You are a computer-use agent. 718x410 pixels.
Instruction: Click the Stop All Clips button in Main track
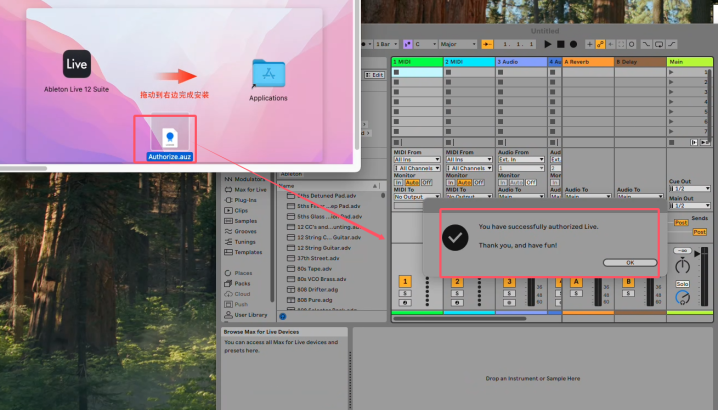click(671, 142)
